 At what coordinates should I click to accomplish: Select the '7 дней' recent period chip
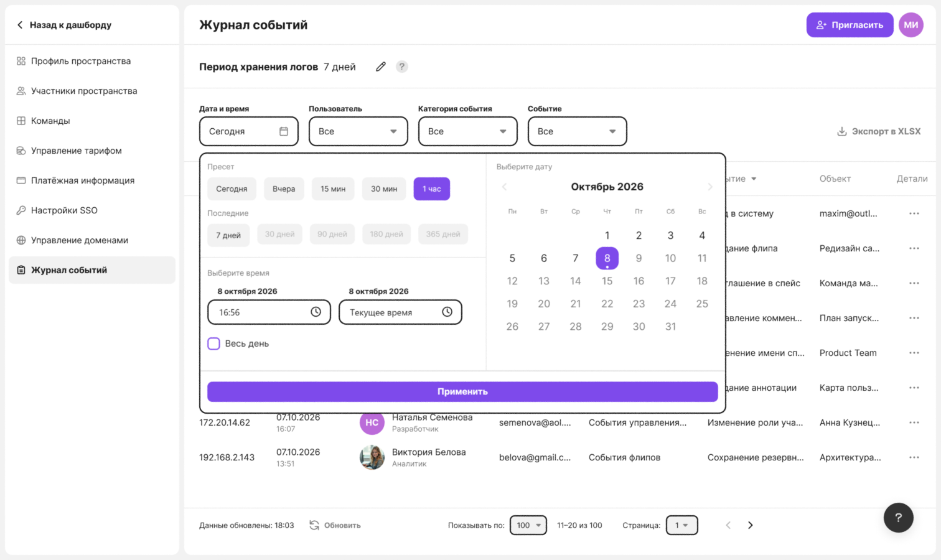pos(228,235)
